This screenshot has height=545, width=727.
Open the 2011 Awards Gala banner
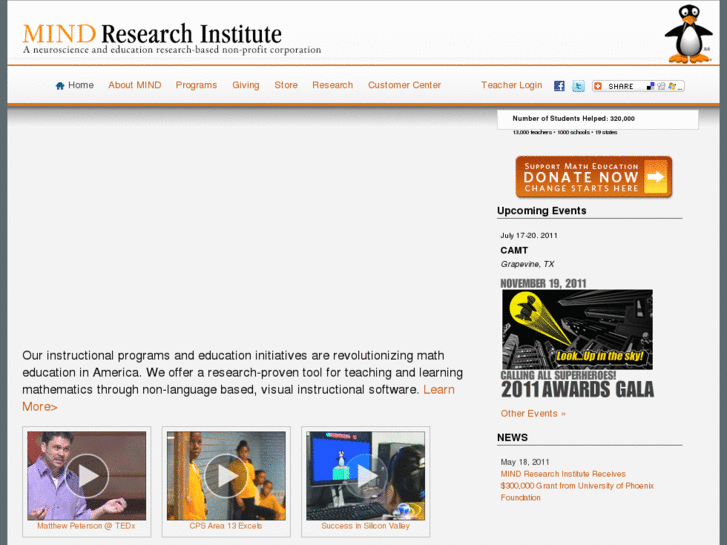[577, 338]
